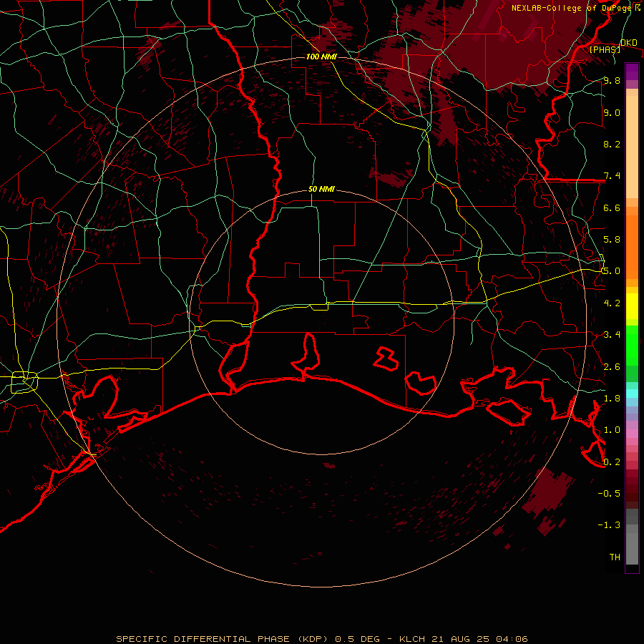Select the 1.8 value on the scale

(x=612, y=399)
